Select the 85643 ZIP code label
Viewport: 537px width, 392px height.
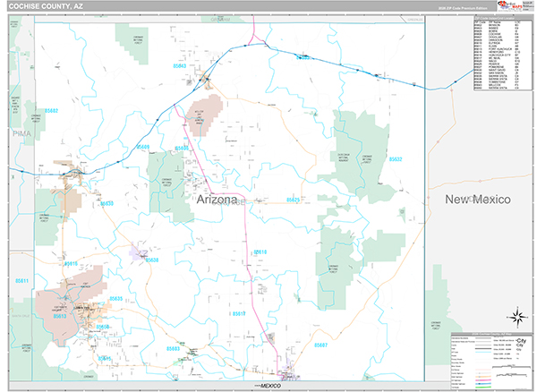tap(180, 65)
